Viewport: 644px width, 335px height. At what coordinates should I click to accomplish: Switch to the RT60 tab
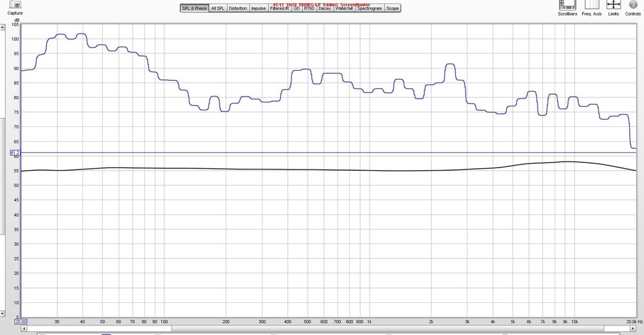tap(309, 8)
